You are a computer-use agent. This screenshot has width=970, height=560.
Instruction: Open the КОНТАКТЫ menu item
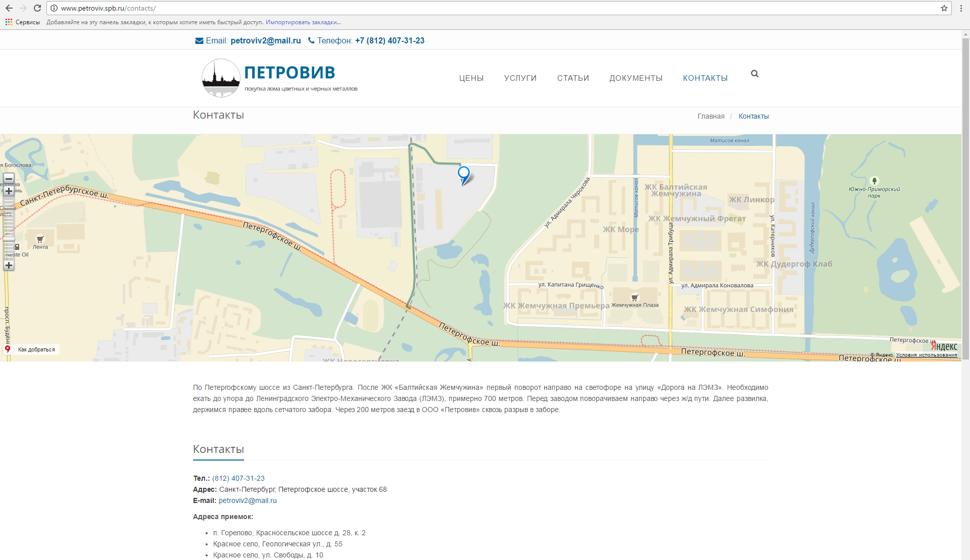pyautogui.click(x=705, y=78)
